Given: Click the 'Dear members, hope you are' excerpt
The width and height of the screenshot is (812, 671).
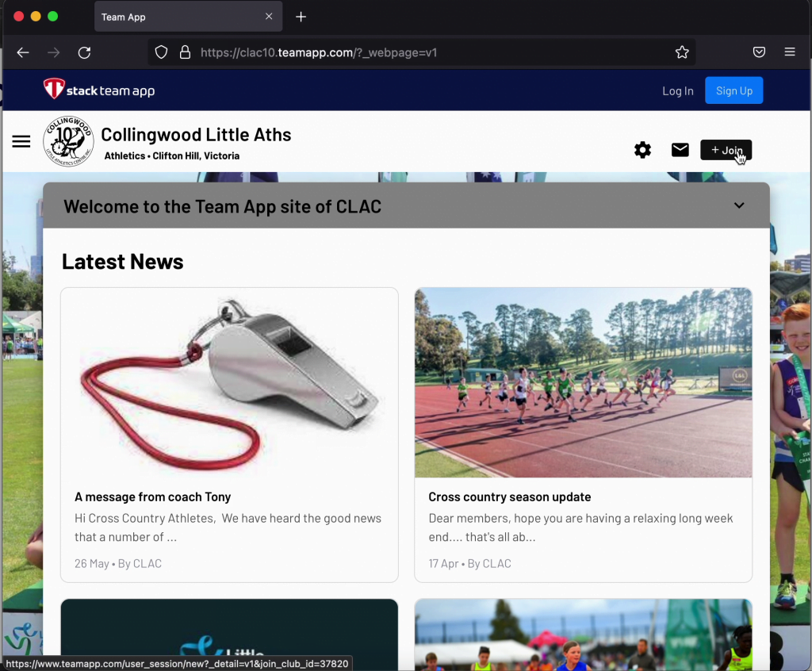Looking at the screenshot, I should click(x=580, y=527).
